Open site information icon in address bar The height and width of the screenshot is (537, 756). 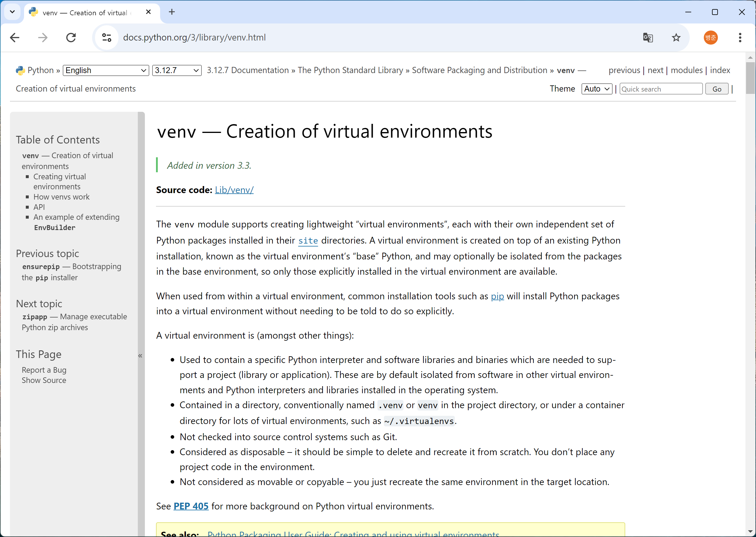coord(106,38)
